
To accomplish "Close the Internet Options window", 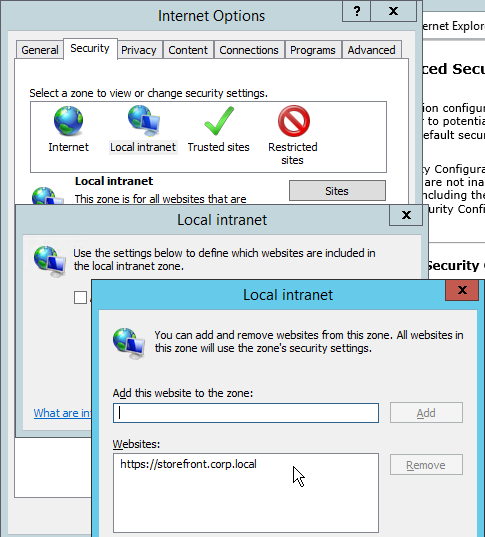I will click(x=394, y=11).
